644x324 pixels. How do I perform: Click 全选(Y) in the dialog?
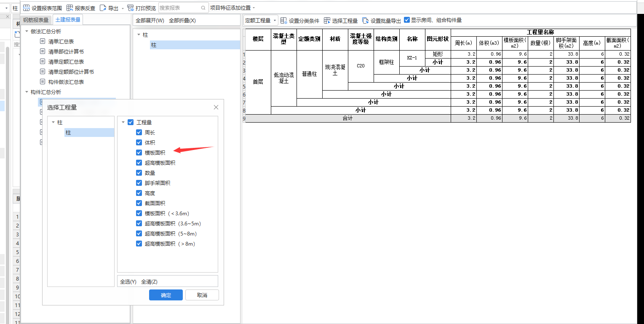pyautogui.click(x=128, y=282)
